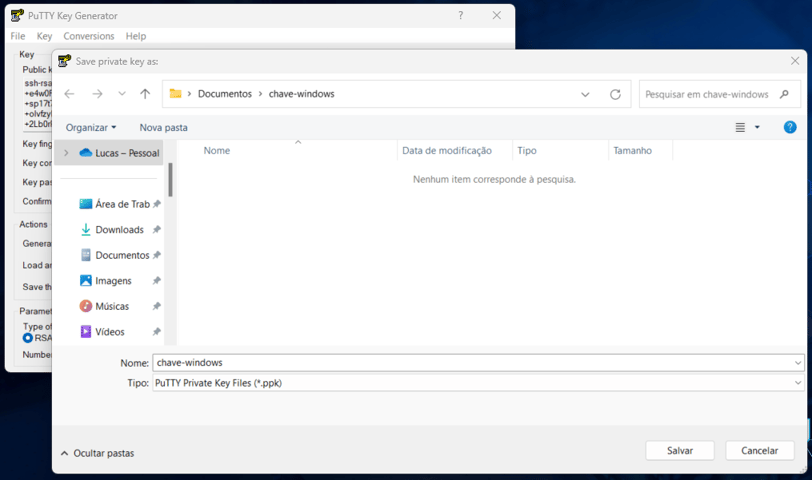This screenshot has width=812, height=480.
Task: Click the Save dialog title bar PuTTY icon
Action: pos(64,61)
